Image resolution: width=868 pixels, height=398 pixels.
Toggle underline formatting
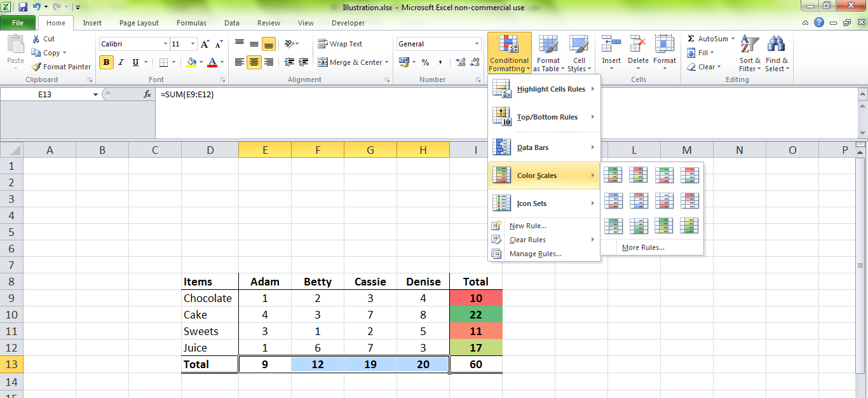click(135, 62)
